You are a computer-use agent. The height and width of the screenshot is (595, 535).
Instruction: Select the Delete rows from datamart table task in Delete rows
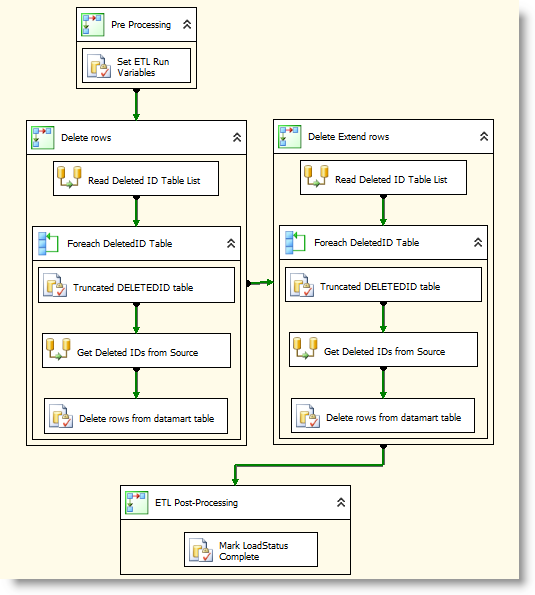(x=136, y=416)
